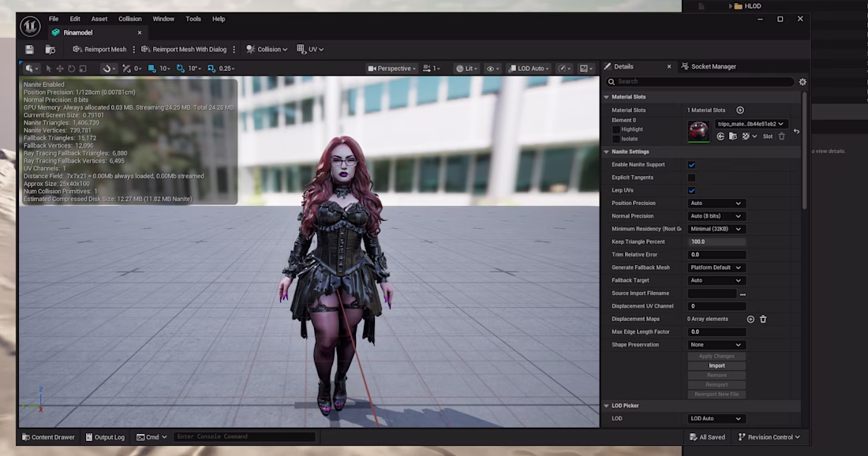Open the Tools menu

tap(193, 19)
